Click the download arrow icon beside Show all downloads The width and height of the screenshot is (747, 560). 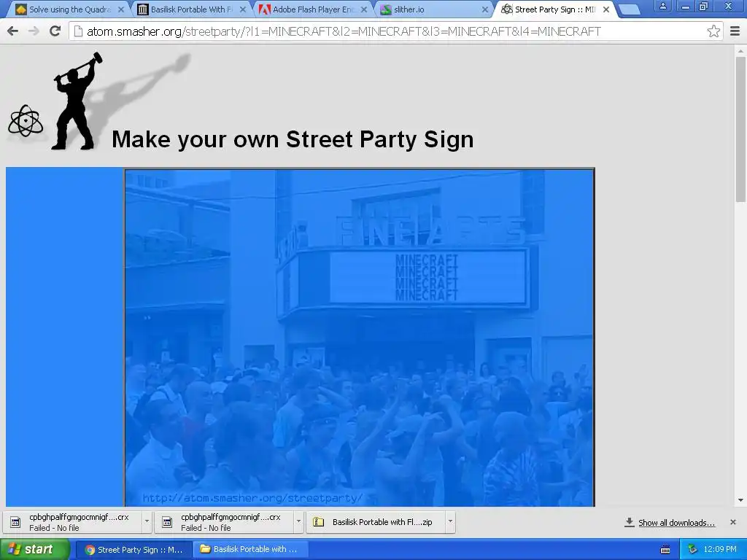(630, 522)
